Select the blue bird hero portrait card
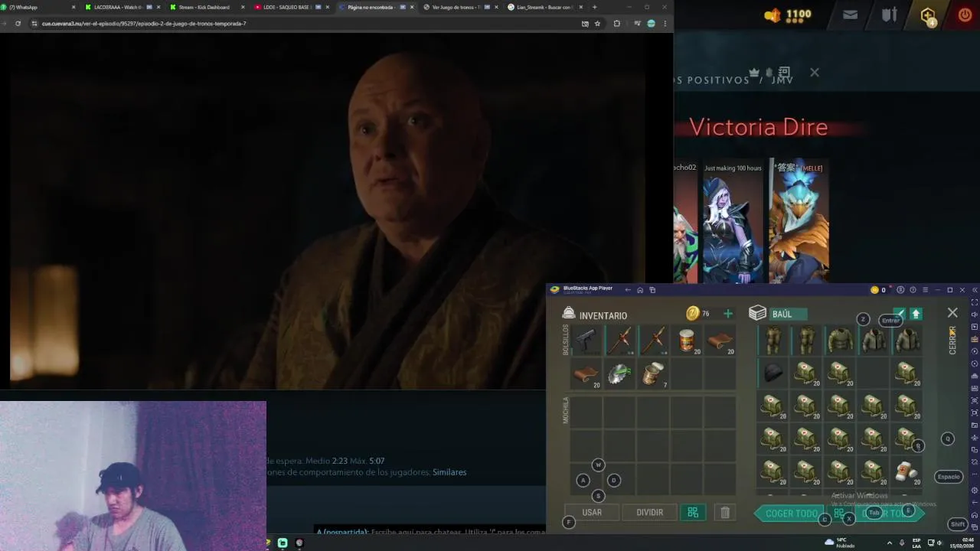Image resolution: width=980 pixels, height=551 pixels. pyautogui.click(x=799, y=222)
